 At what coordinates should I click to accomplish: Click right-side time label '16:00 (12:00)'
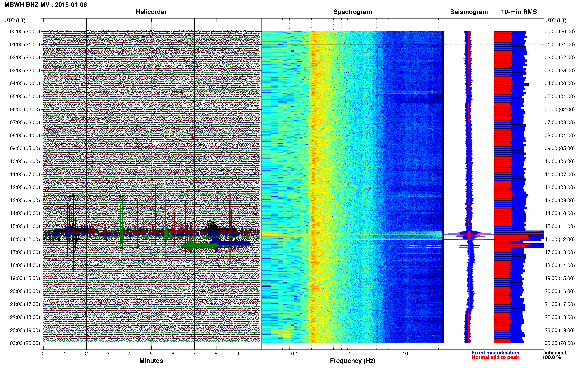click(560, 239)
